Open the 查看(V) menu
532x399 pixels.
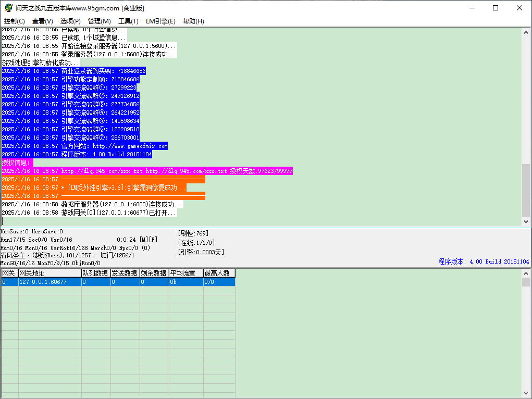(x=42, y=21)
